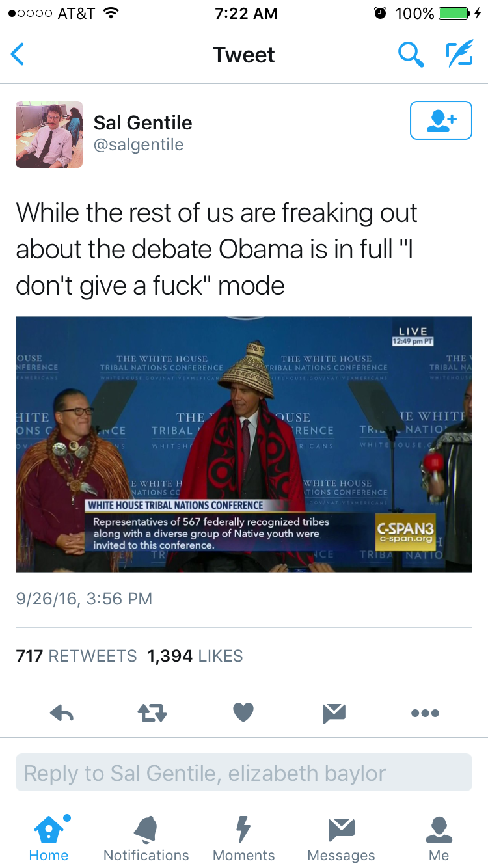View the 1,394 Likes list
488x868 pixels.
point(195,656)
